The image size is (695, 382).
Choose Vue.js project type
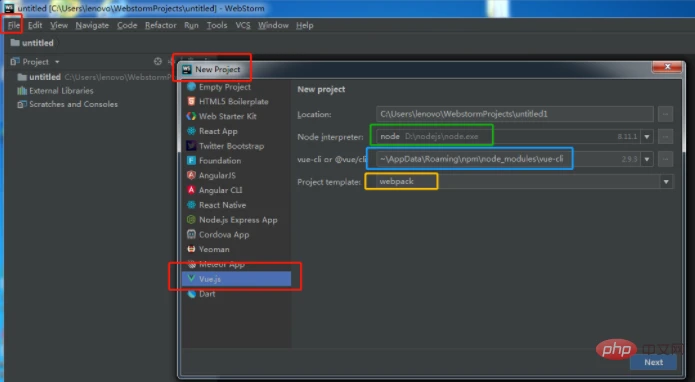pos(236,279)
